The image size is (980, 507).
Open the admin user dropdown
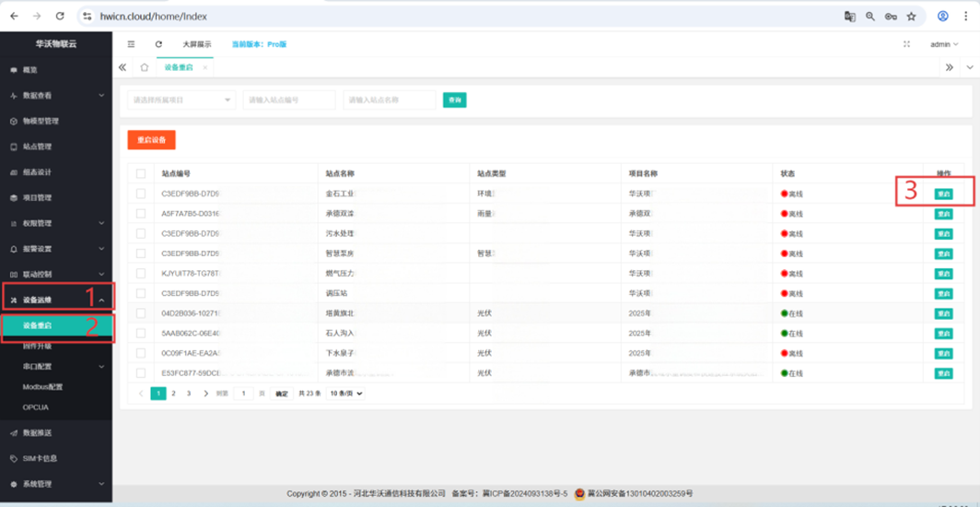pos(943,44)
